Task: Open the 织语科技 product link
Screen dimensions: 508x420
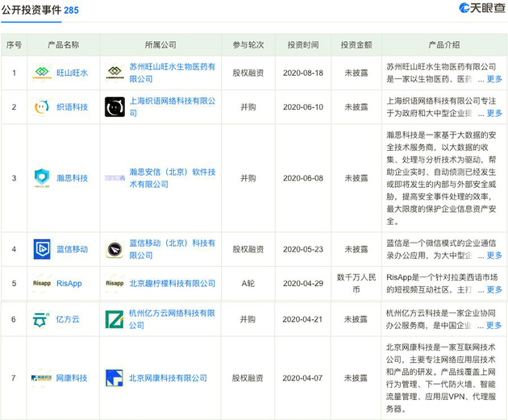Action: pos(72,107)
